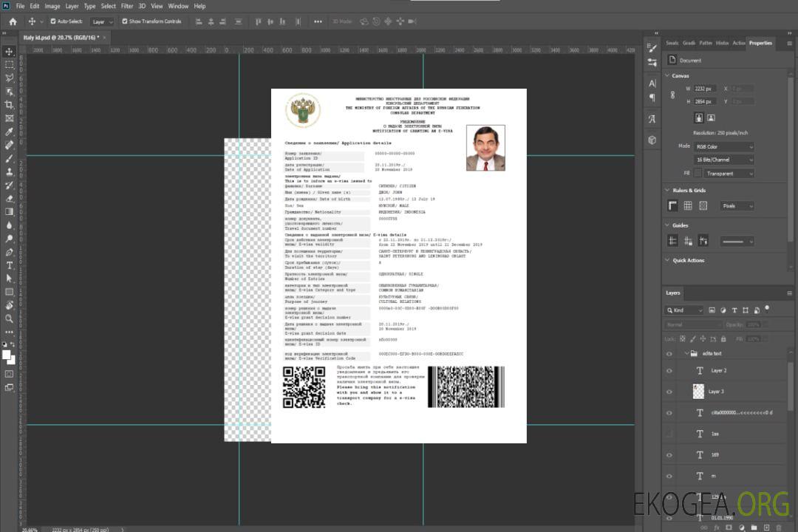Screen dimensions: 798x532
Task: Hide the 'm' text layer
Action: click(669, 477)
